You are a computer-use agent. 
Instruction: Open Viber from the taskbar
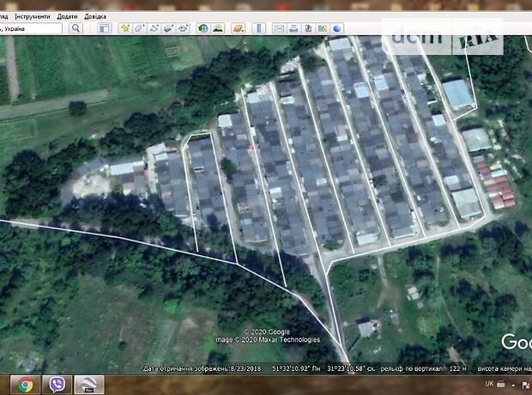point(57,385)
